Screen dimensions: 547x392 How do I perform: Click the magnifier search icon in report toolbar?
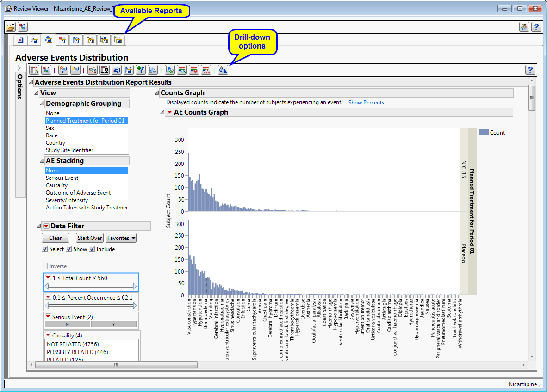[x=93, y=70]
